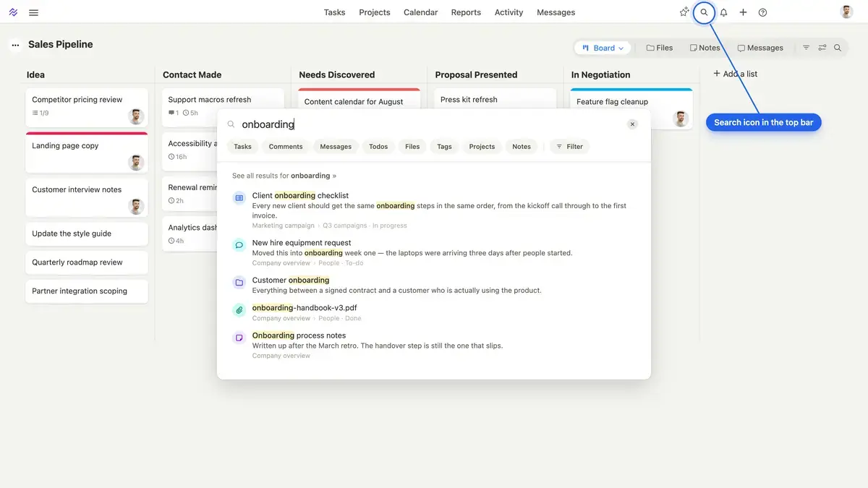Open Calendar in the top navigation

tap(420, 12)
